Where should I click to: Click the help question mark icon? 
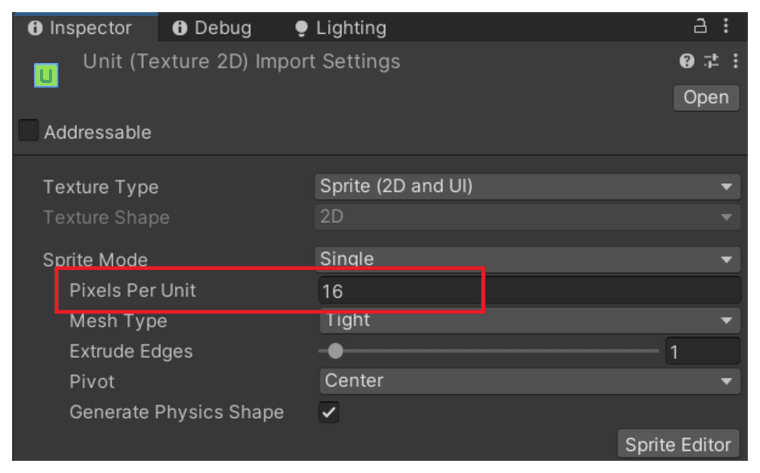(686, 61)
